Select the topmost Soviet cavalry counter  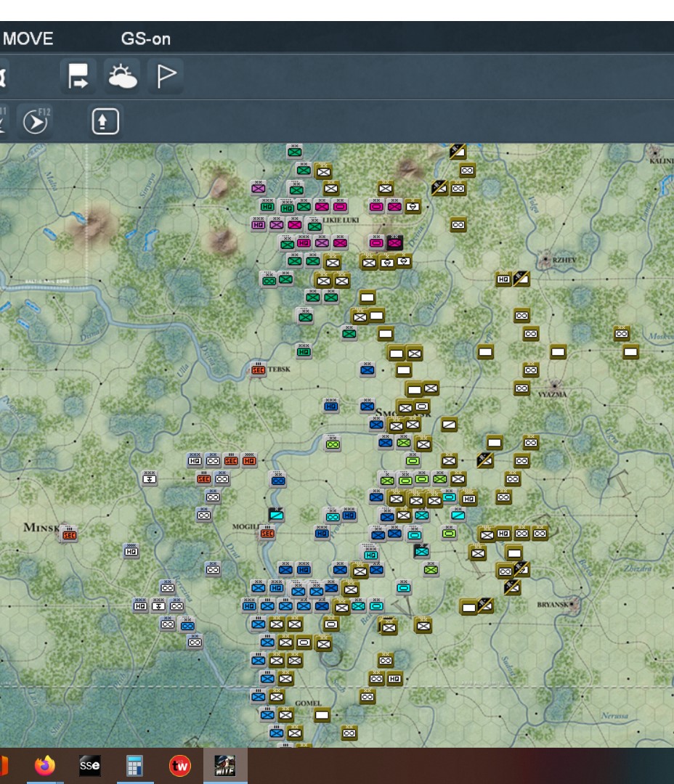pyautogui.click(x=458, y=152)
